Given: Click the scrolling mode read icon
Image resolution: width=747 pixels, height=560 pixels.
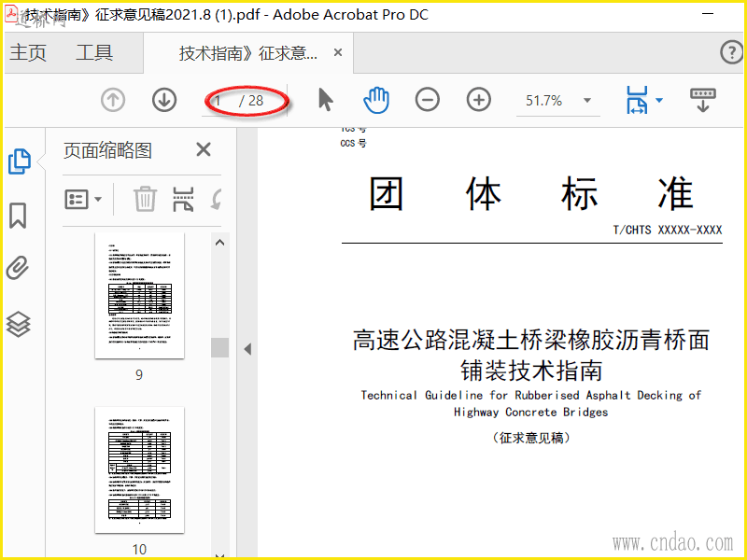Looking at the screenshot, I should (703, 100).
